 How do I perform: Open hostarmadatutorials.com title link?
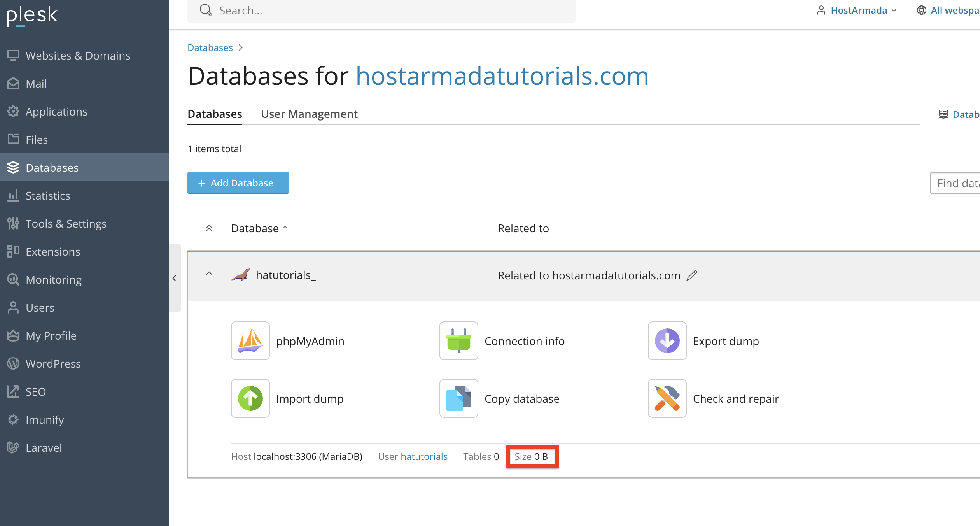[502, 76]
